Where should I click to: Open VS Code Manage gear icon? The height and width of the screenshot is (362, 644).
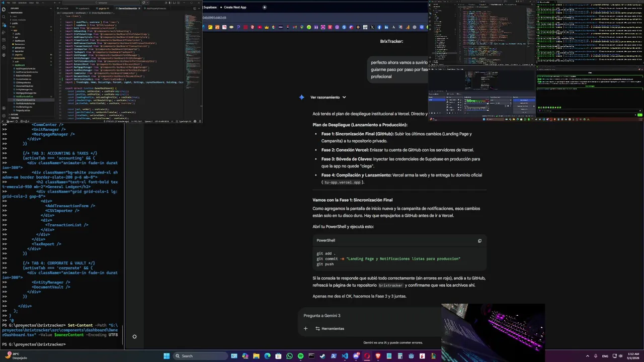(x=4, y=116)
